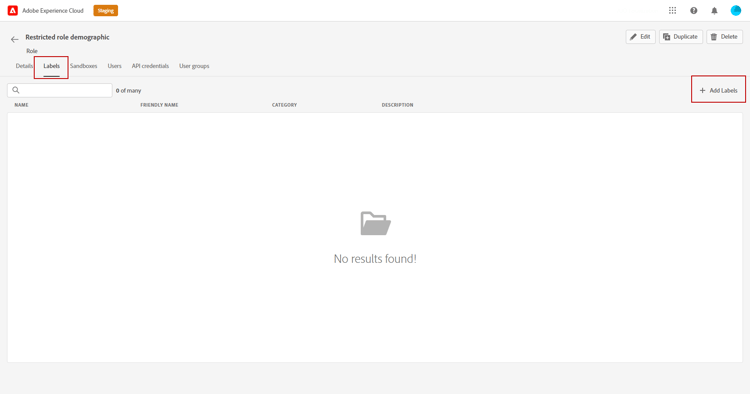Switch to the API credentials tab

pyautogui.click(x=150, y=66)
